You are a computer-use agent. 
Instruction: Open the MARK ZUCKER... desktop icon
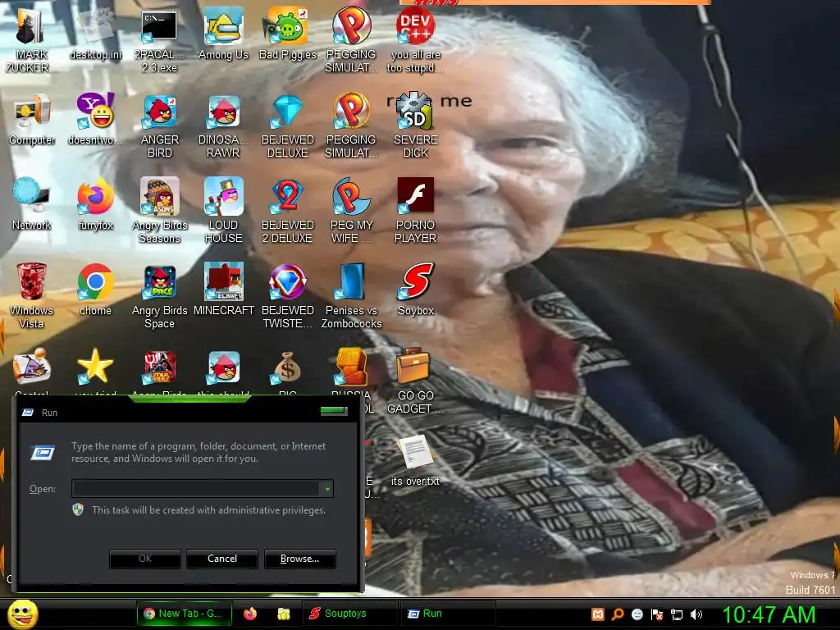pos(31,40)
